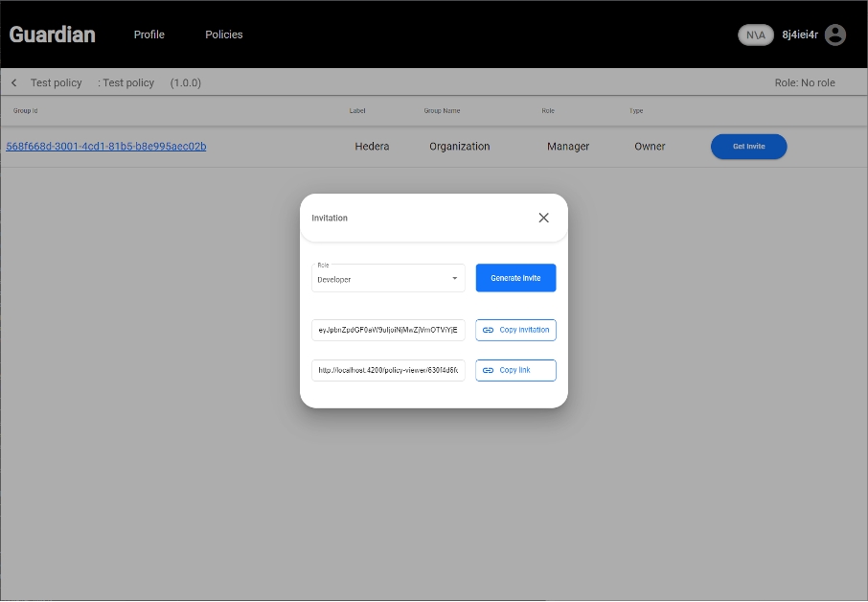868x602 pixels.
Task: Click the back arrow chevron icon
Action: (x=13, y=83)
